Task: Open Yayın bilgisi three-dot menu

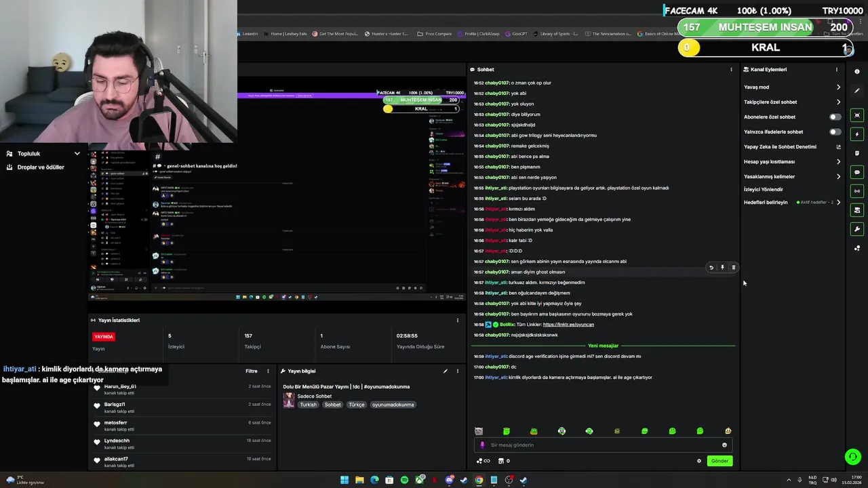Action: pos(457,371)
